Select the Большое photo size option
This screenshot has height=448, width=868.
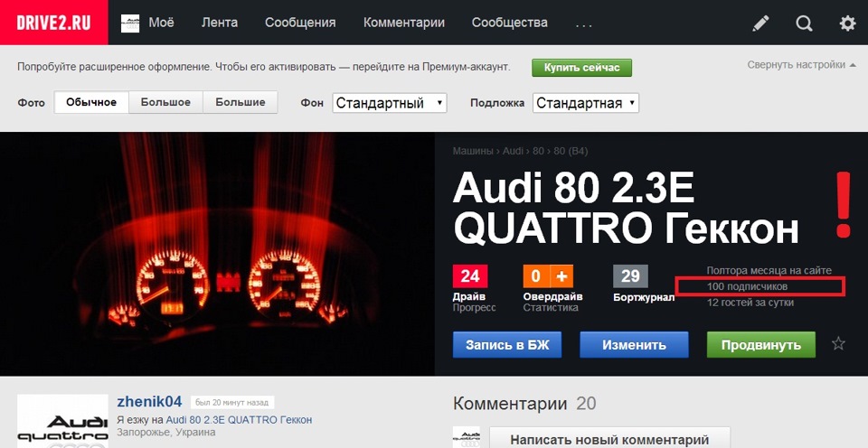tap(165, 102)
